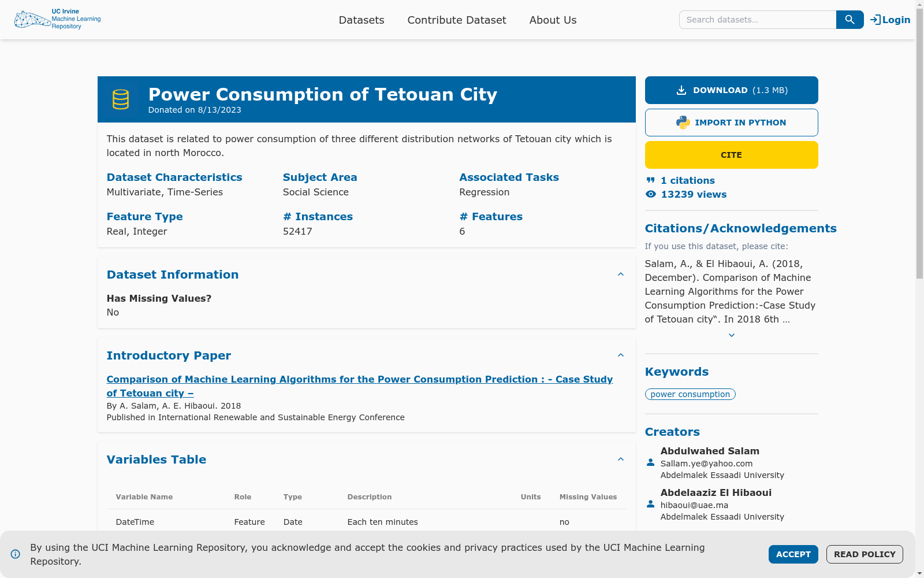Accept the cookie policy

point(793,554)
